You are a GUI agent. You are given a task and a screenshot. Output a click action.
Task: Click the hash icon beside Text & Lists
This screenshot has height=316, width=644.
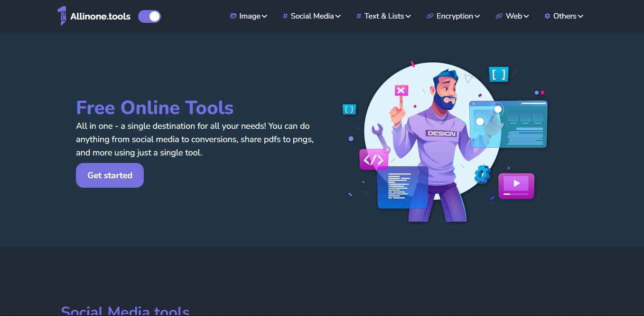coord(359,16)
